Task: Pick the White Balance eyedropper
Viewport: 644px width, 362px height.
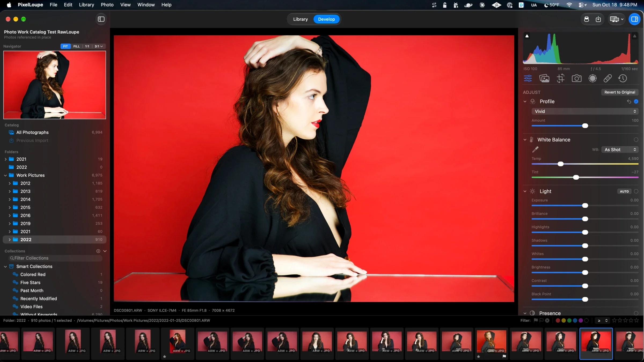Action: click(x=535, y=149)
